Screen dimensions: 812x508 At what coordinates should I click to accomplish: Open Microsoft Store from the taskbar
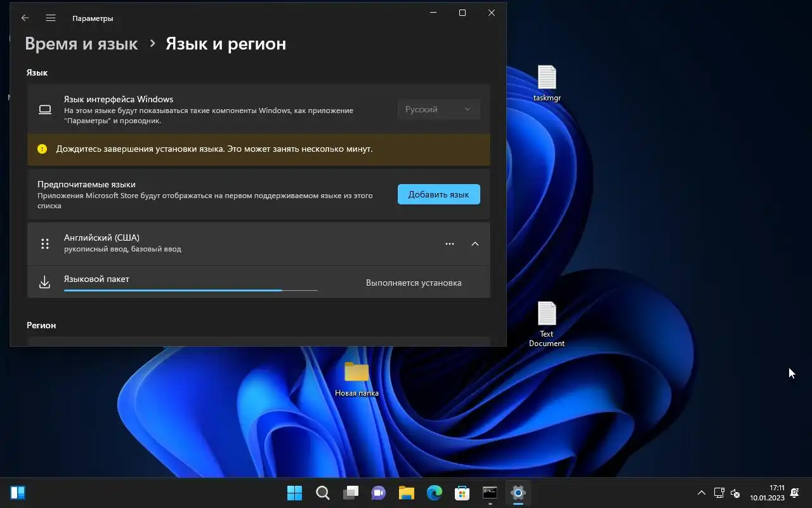pos(462,493)
